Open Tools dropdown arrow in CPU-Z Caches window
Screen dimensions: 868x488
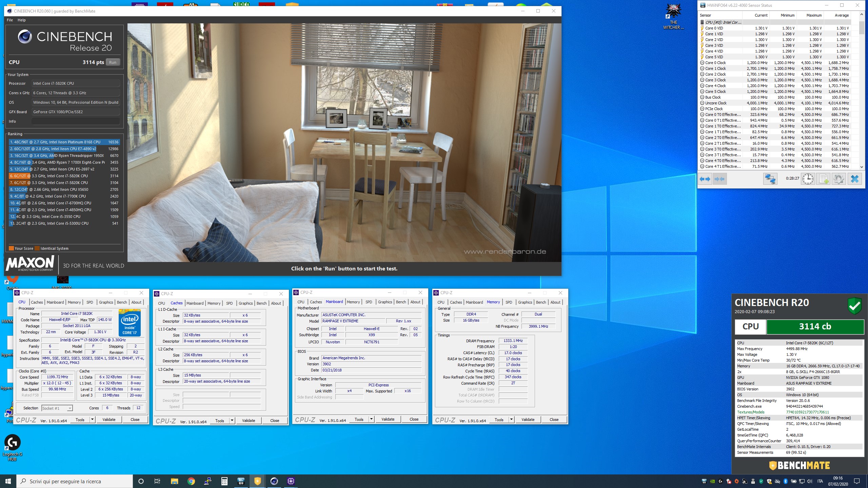232,421
